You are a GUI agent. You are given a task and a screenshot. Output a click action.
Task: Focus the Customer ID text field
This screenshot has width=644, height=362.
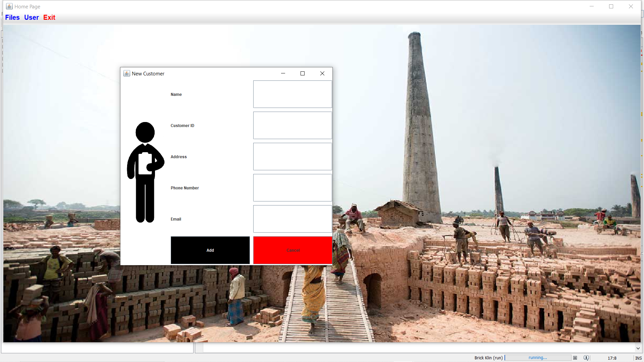(292, 125)
